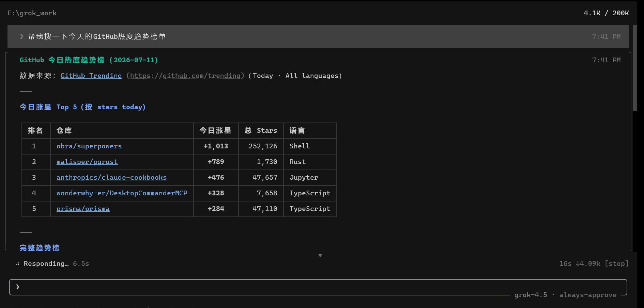Focus the prompt input box
Image resolution: width=644 pixels, height=308 pixels.
coord(318,287)
